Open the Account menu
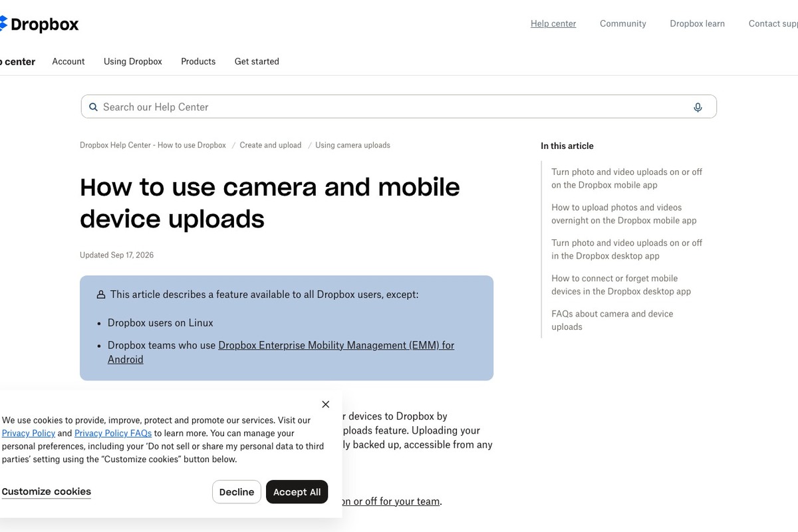Screen dimensions: 798x532 [x=68, y=61]
